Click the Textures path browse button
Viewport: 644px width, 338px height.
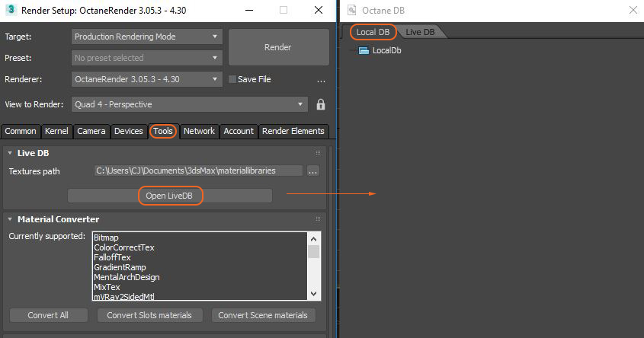(x=313, y=171)
